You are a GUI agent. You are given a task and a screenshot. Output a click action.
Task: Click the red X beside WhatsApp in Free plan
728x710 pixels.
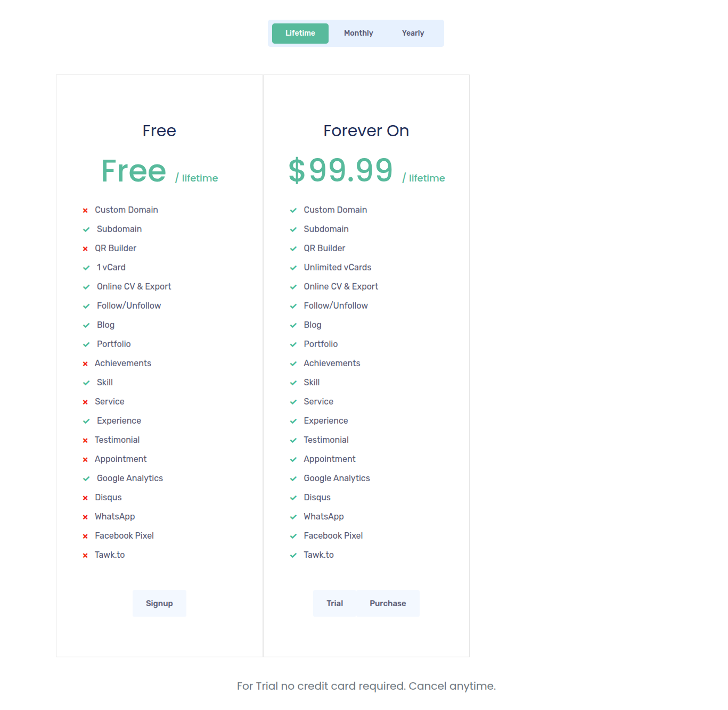pyautogui.click(x=86, y=517)
